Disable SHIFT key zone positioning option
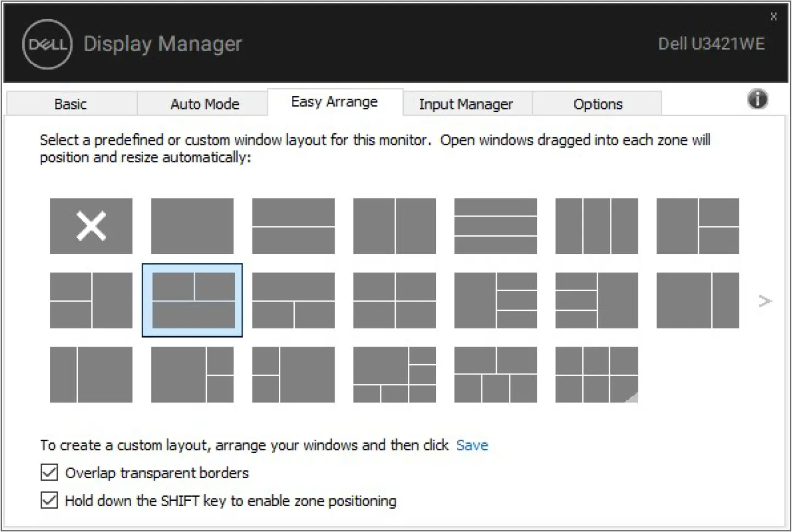The height and width of the screenshot is (532, 792). pyautogui.click(x=49, y=500)
